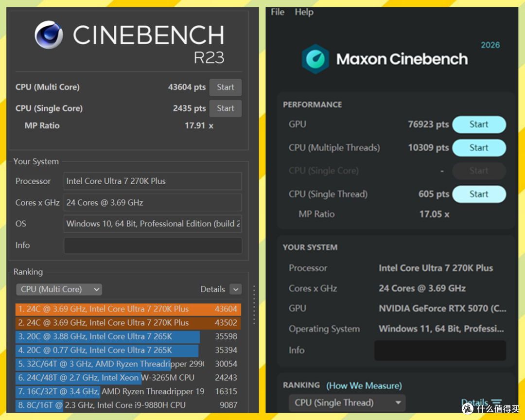Click the 2026 version label
This screenshot has width=525, height=420.
490,45
